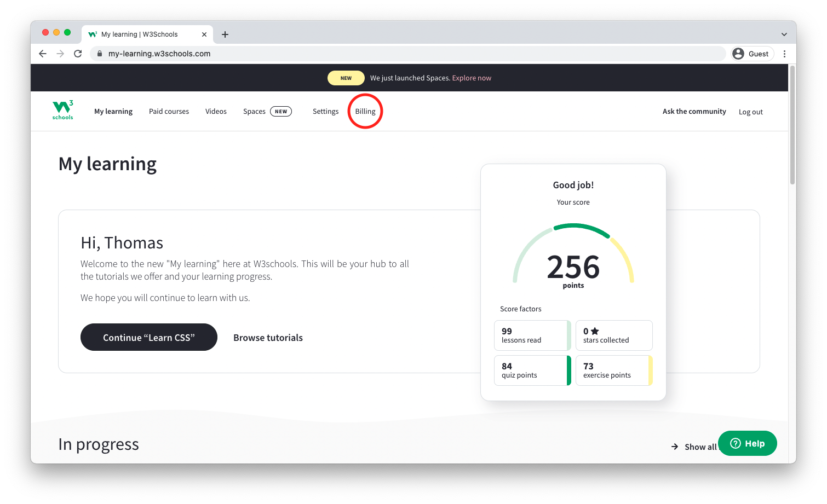827x504 pixels.
Task: Click the yellow NEW badge in banner
Action: tap(346, 78)
